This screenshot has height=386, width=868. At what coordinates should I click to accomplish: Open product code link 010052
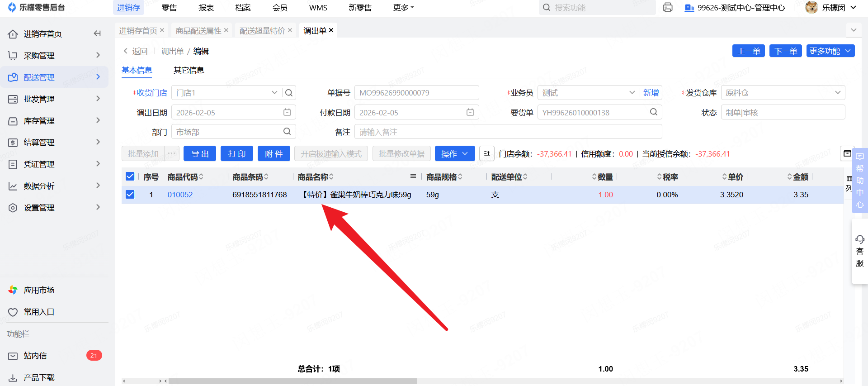tap(180, 195)
